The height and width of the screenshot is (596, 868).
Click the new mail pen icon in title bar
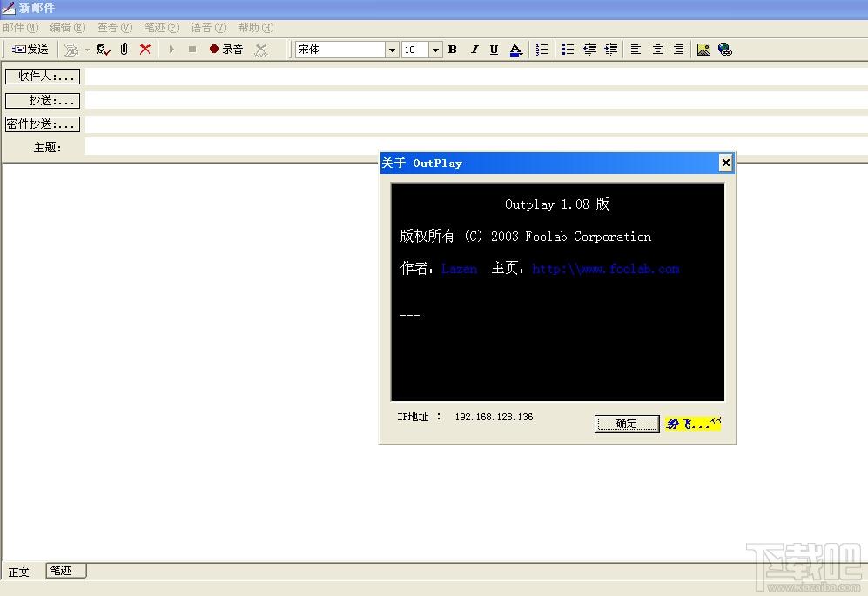click(x=9, y=9)
